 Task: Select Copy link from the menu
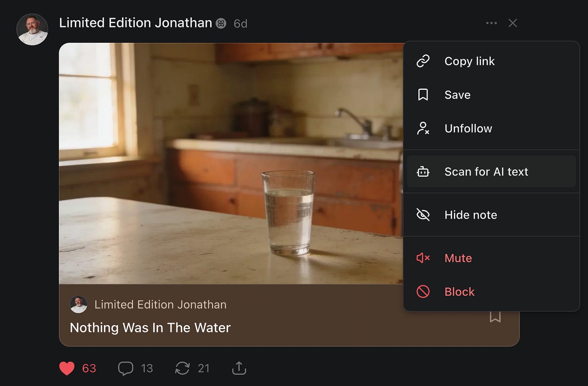491,61
